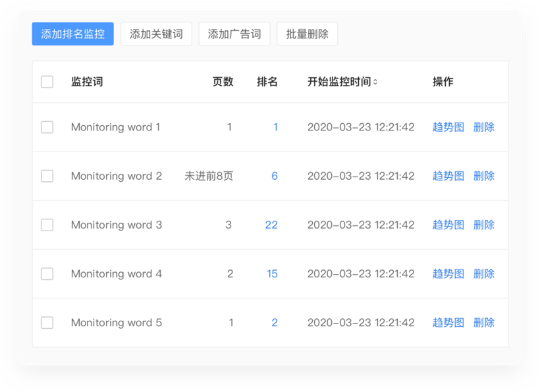Click rank number 22 for Monitoring word 3
Screen dimensions: 540x392
(271, 225)
